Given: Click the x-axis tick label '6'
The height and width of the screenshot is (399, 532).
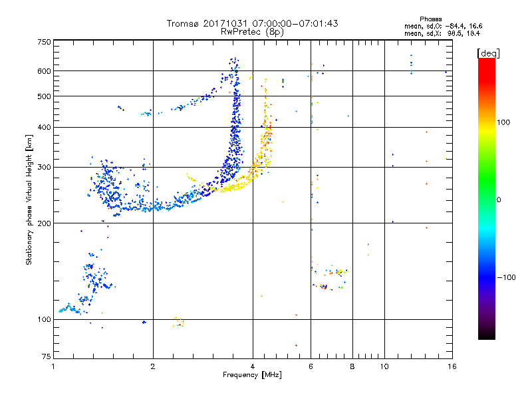Looking at the screenshot, I should coord(311,366).
